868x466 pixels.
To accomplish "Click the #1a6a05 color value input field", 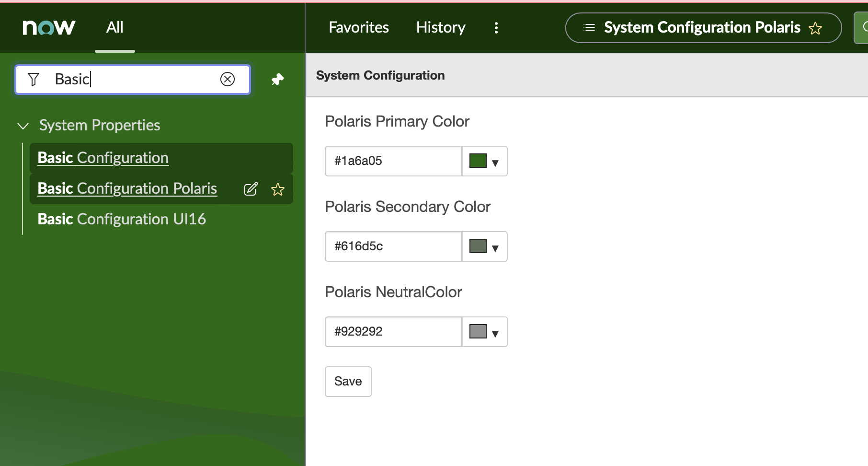I will pyautogui.click(x=393, y=161).
